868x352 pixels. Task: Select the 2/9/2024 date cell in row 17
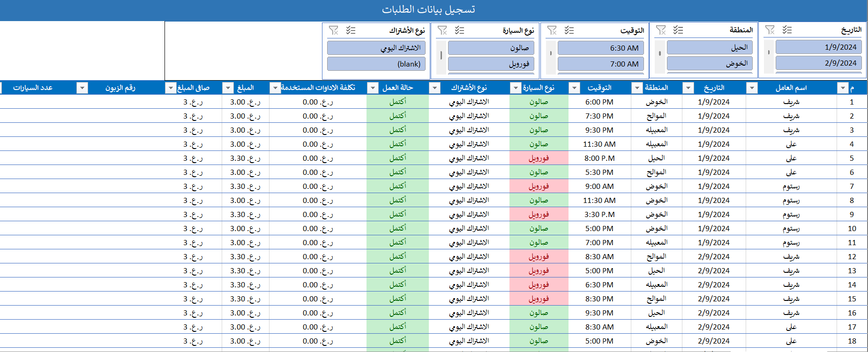click(x=714, y=327)
